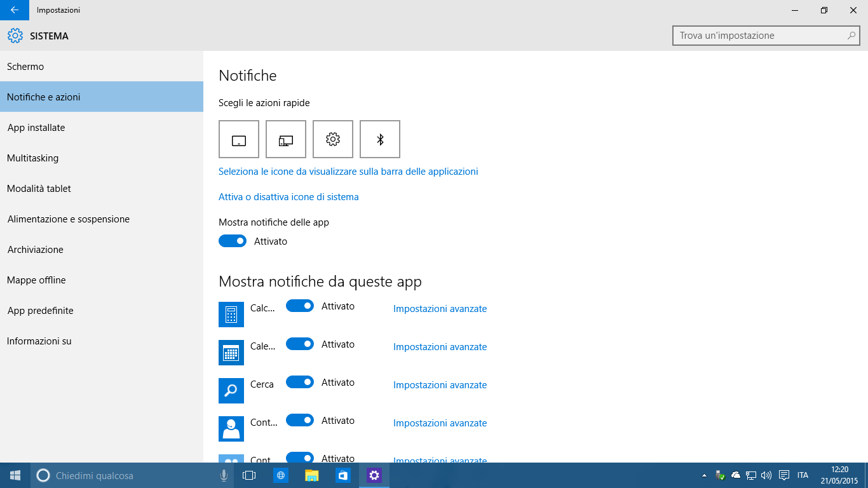Turn off Mostra notifiche delle app switch
This screenshot has height=488, width=868.
233,241
